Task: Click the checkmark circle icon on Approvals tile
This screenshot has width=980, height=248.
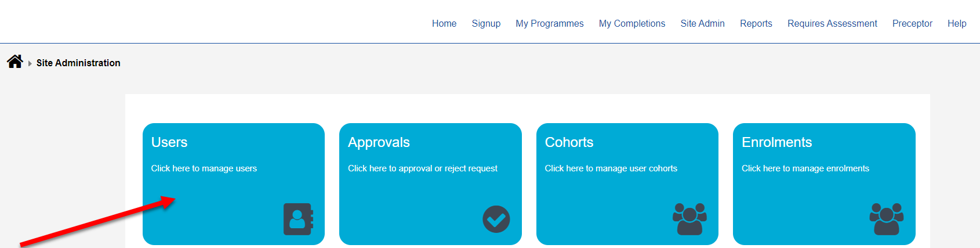Action: point(496,219)
